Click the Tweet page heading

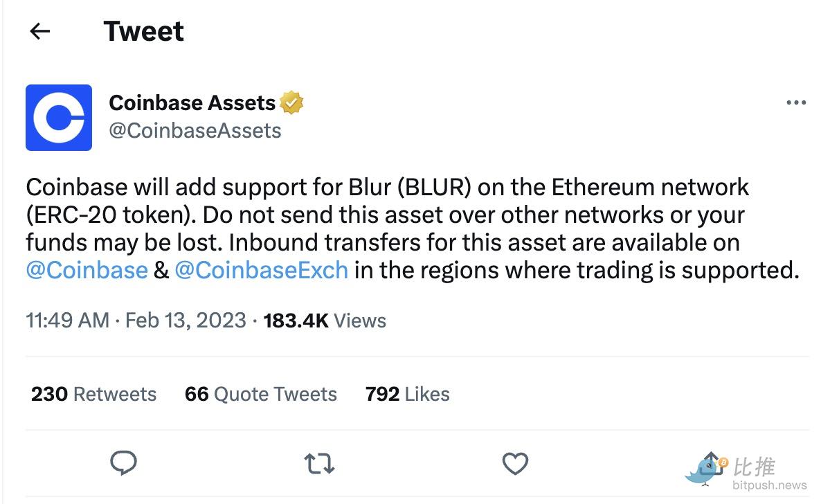point(143,31)
